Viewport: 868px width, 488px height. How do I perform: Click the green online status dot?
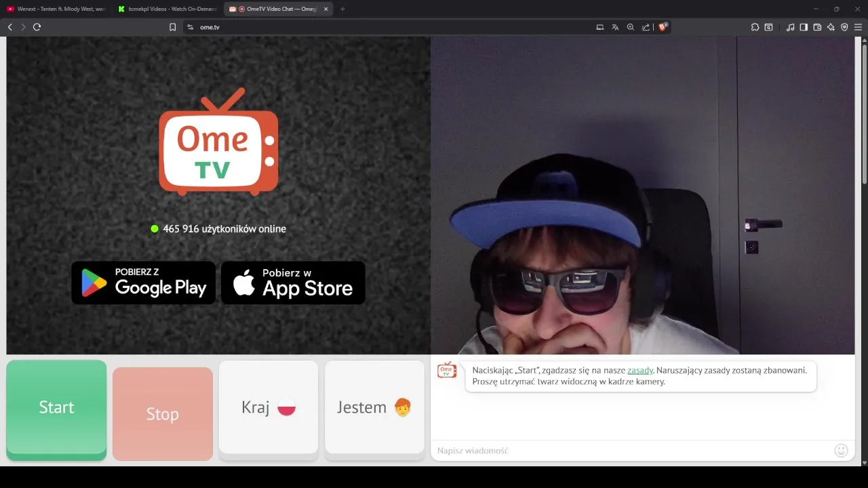(x=155, y=229)
